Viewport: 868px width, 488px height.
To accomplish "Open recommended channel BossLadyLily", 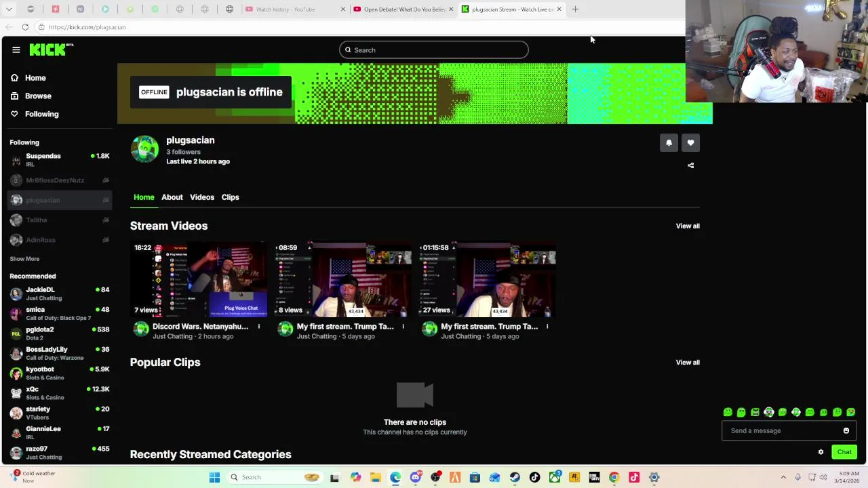I will (60, 353).
